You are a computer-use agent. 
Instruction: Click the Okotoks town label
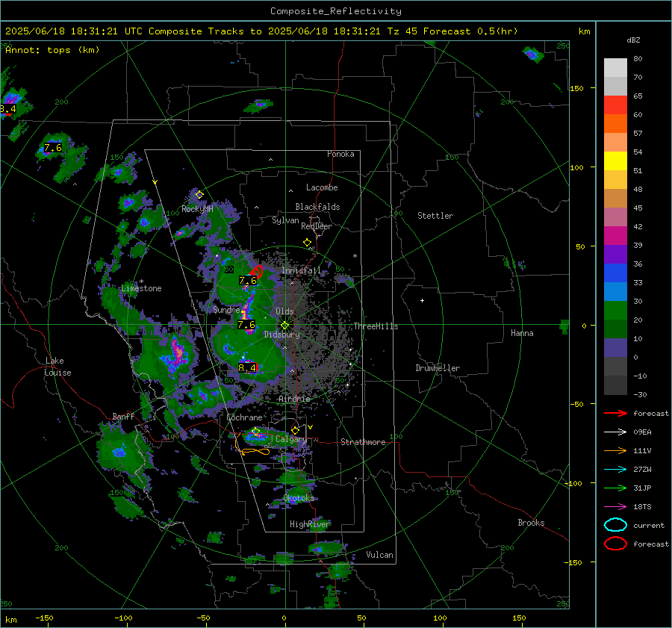tap(299, 498)
